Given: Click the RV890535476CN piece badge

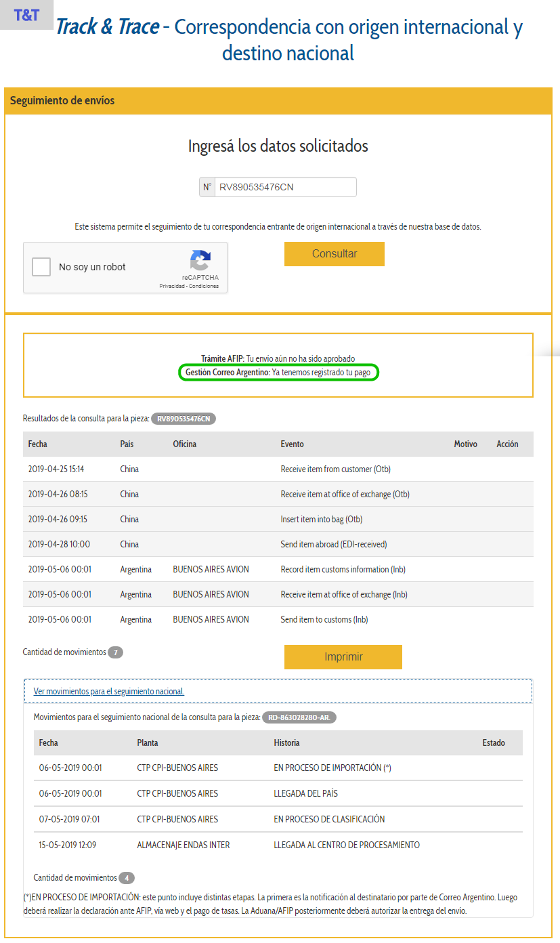Looking at the screenshot, I should 184,419.
